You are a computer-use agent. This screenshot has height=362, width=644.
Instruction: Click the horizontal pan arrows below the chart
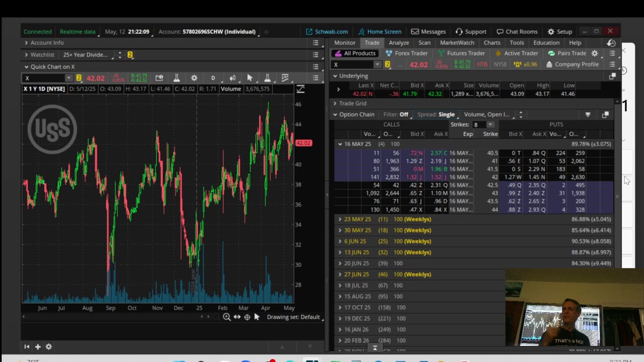click(x=237, y=317)
